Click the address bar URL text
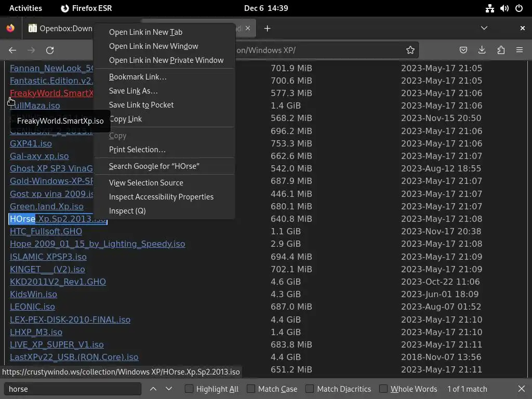 (267, 50)
